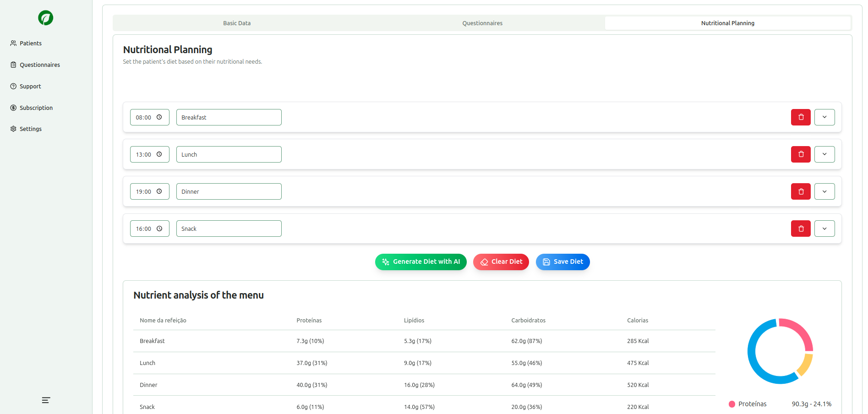This screenshot has width=868, height=414.
Task: Click Dinner row in nutrient table
Action: point(424,385)
